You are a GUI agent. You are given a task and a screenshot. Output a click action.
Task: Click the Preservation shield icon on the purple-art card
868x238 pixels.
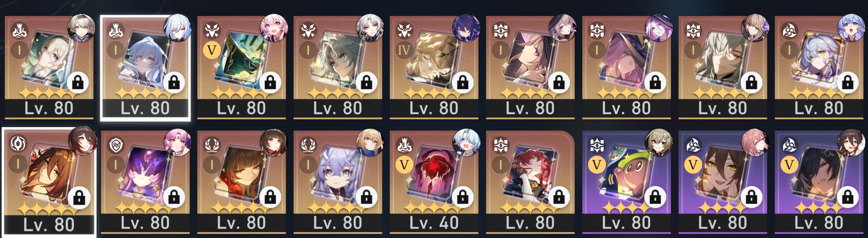(x=116, y=146)
